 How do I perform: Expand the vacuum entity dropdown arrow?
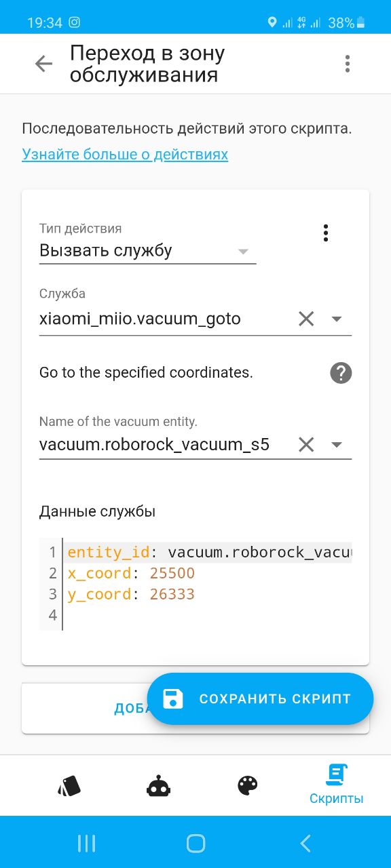(337, 445)
